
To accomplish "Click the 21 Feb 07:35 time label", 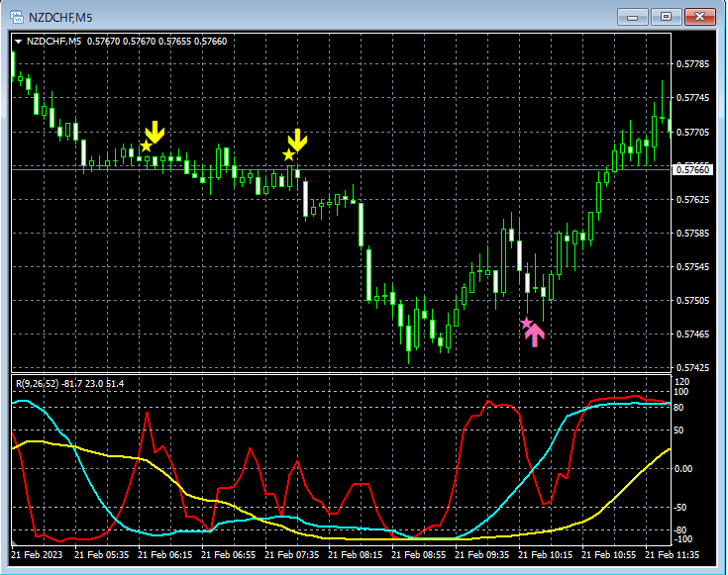I will coord(292,555).
